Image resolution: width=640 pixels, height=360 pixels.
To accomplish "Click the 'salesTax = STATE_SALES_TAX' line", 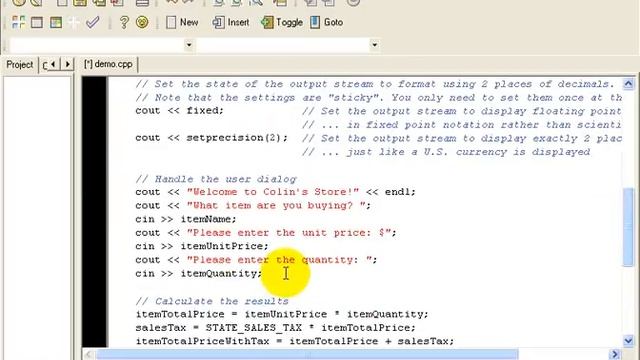I will coord(276,328).
